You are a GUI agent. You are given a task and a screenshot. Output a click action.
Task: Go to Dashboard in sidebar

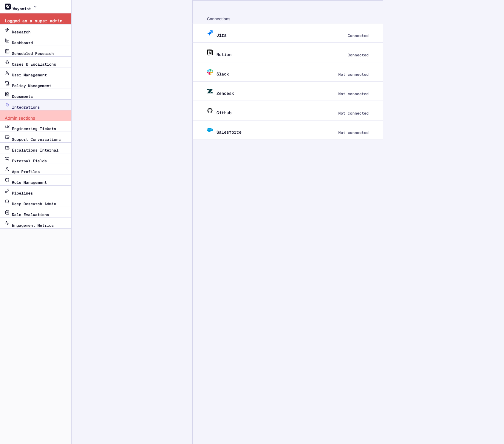click(35, 41)
